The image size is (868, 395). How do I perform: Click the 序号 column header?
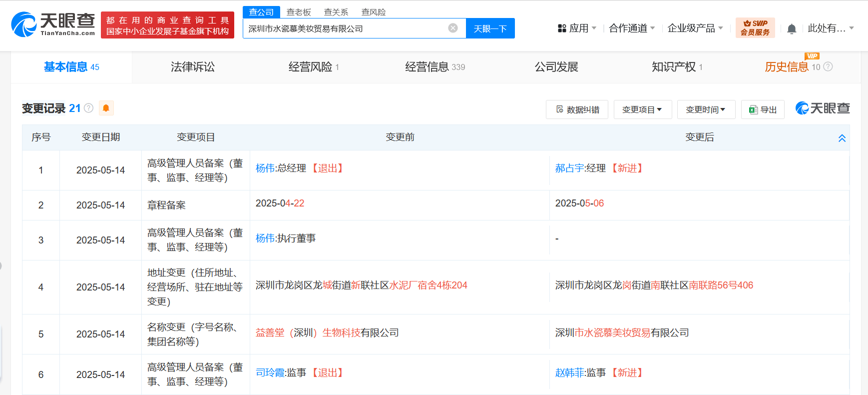tap(41, 137)
